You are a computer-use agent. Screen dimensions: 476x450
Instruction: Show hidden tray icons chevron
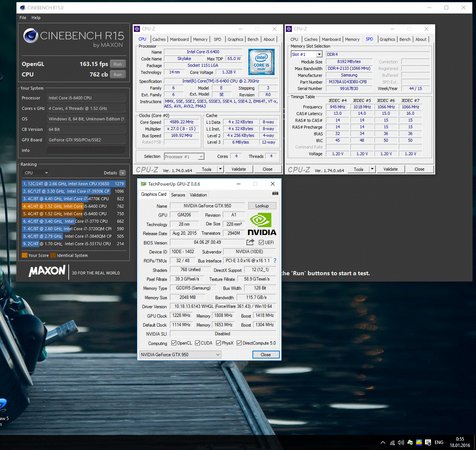[383, 442]
